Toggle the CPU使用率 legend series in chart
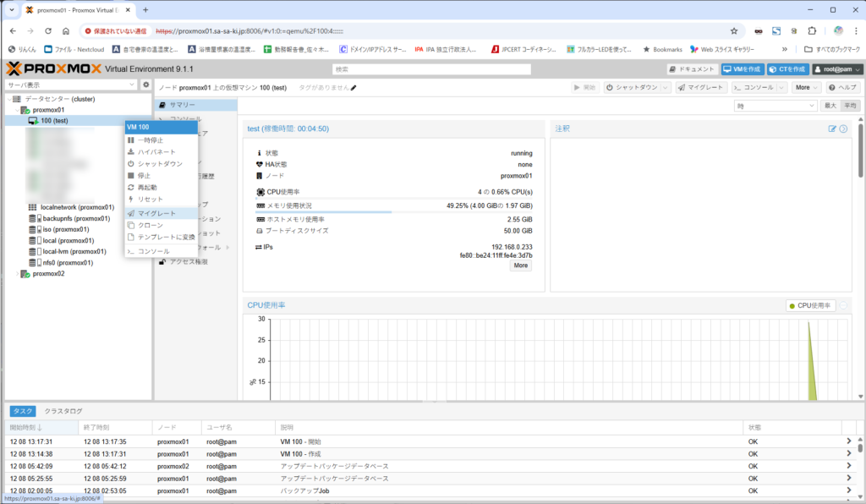Viewport: 866px width, 504px height. click(810, 305)
